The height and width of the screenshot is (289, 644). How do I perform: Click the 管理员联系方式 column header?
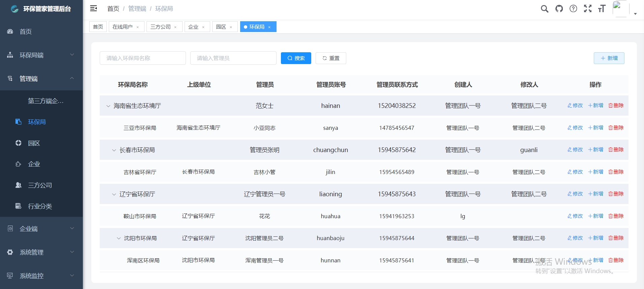397,85
